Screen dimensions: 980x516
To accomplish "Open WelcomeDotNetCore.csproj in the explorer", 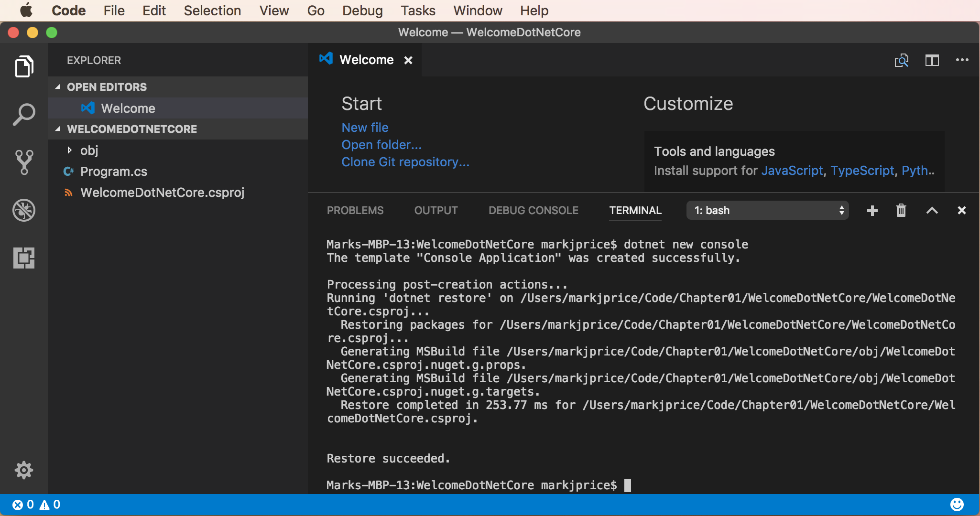I will click(178, 193).
